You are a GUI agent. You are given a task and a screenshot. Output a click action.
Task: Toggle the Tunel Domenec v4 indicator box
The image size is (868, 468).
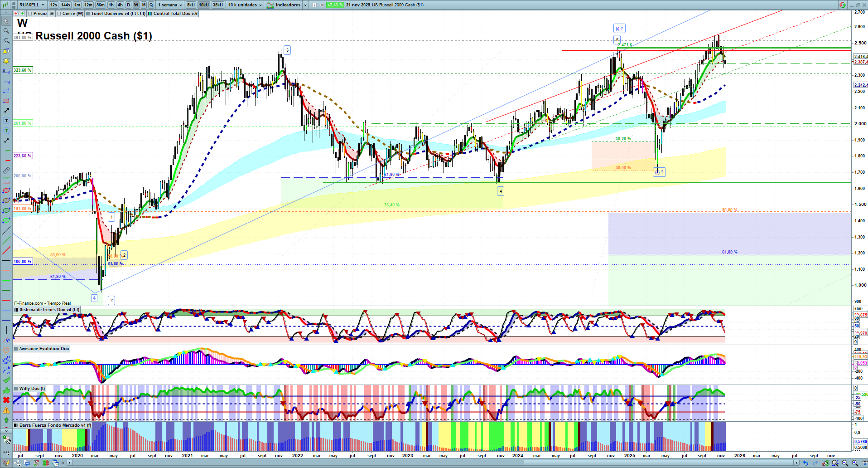(x=88, y=14)
